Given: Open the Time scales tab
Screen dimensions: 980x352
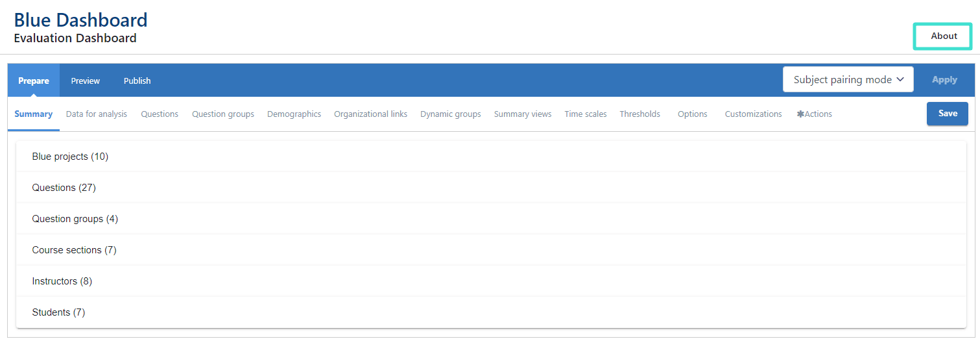Looking at the screenshot, I should click(x=586, y=114).
